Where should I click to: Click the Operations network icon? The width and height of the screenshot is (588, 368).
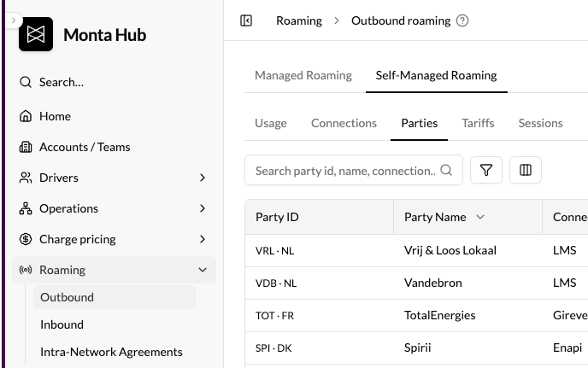pos(26,208)
